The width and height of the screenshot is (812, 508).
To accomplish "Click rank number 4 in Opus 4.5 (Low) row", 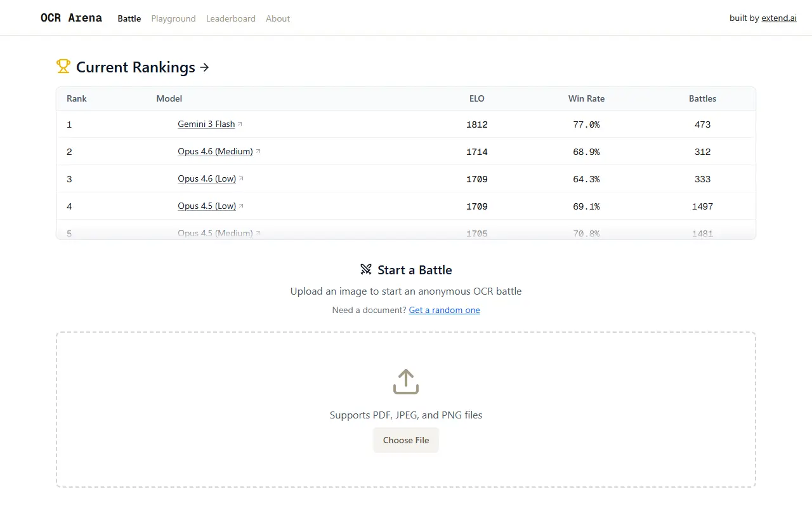I will [69, 206].
